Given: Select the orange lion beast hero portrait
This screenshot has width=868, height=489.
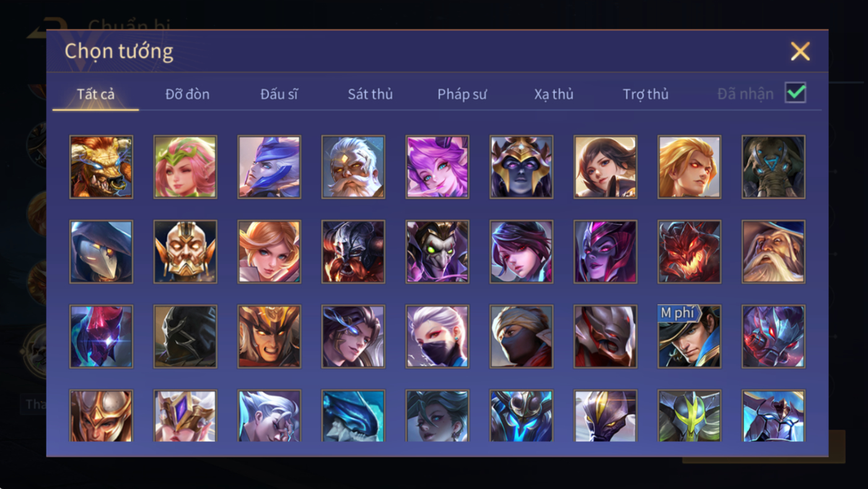Looking at the screenshot, I should click(101, 167).
